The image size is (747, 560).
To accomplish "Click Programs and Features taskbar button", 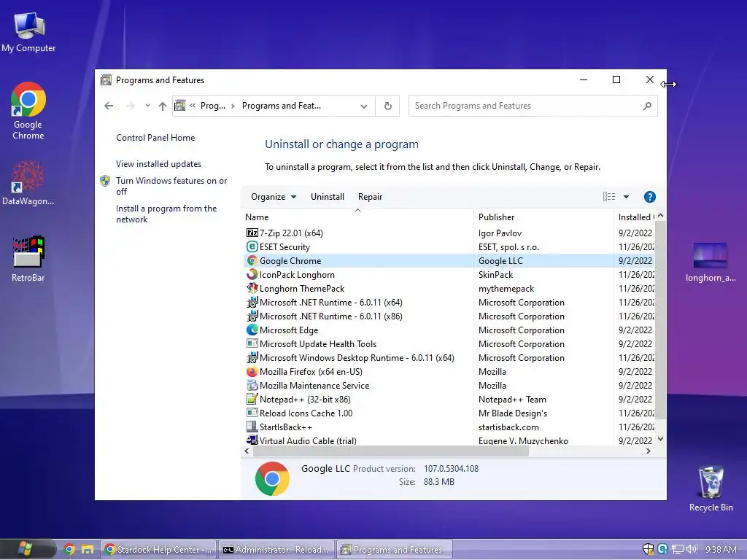I will pos(395,550).
